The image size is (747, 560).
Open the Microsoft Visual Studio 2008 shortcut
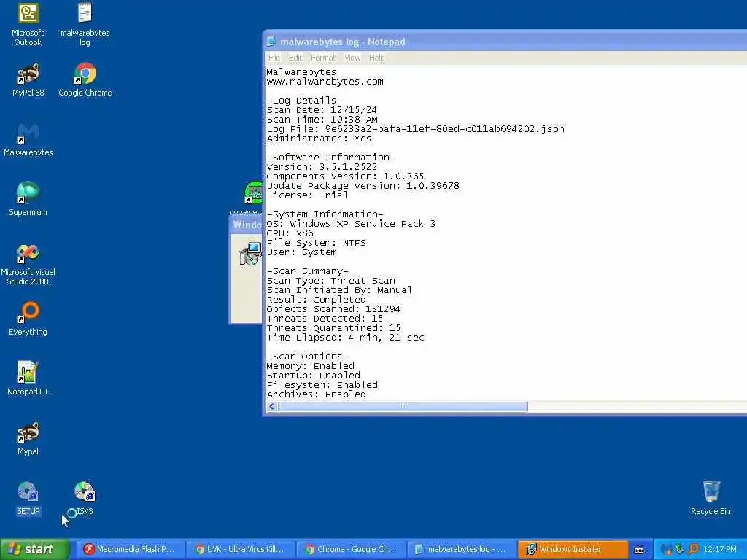[28, 264]
